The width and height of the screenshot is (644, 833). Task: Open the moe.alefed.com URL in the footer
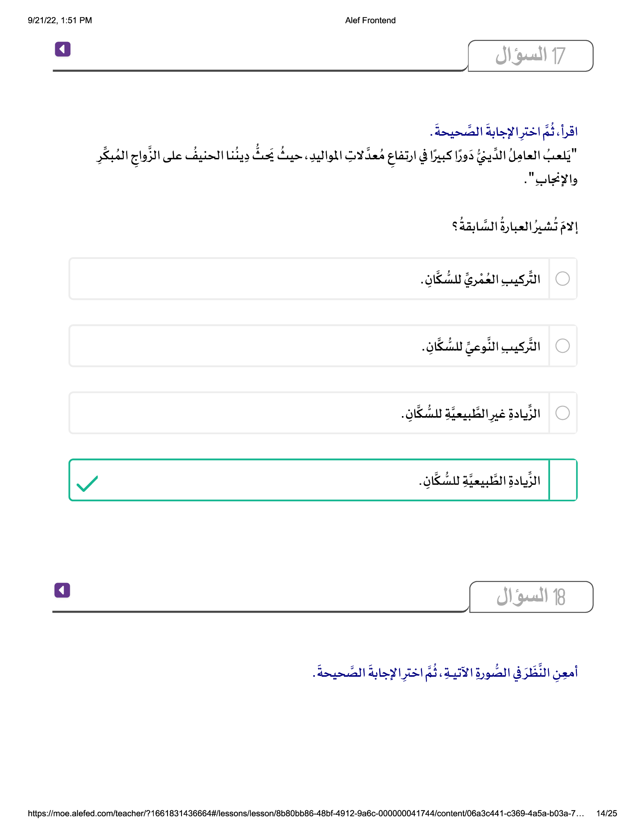305,813
